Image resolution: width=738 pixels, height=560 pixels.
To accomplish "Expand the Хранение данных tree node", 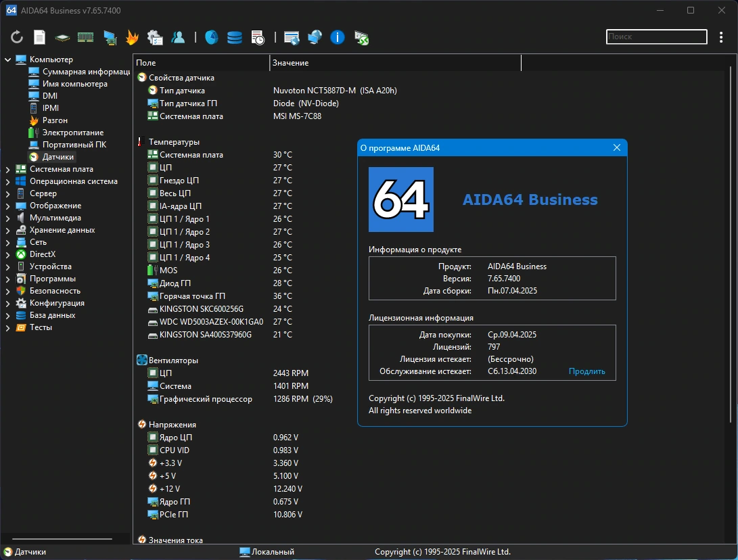I will point(7,230).
